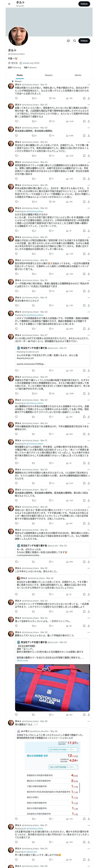Repost the pinned post showing 11 reposts

tap(33, 98)
